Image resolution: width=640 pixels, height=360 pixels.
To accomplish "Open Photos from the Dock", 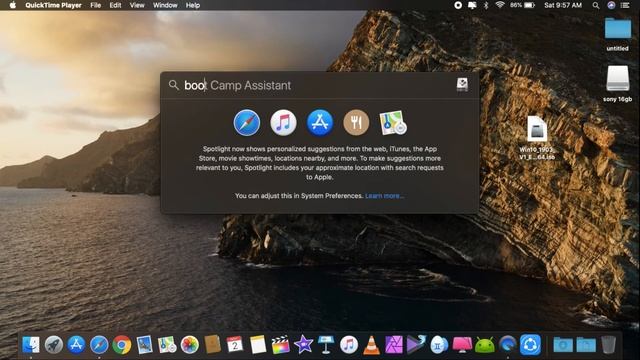I will (190, 345).
